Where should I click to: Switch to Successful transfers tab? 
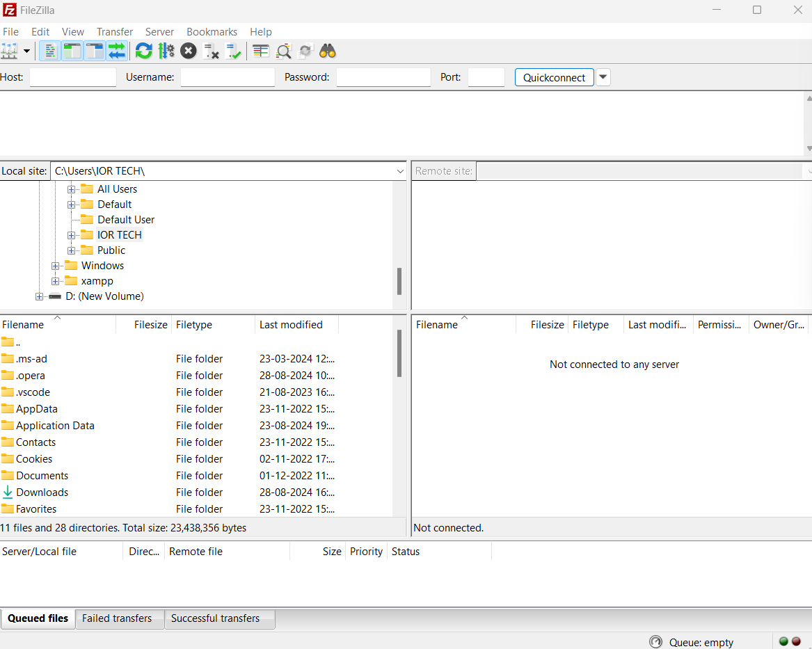[x=220, y=618]
